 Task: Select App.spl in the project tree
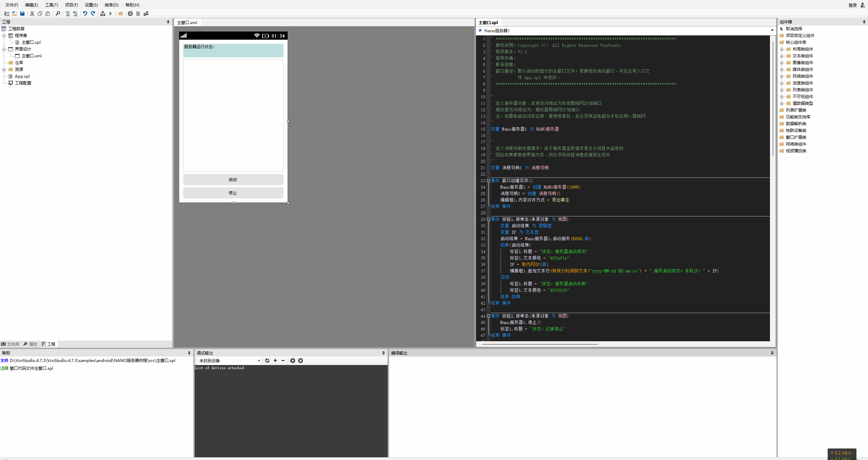point(22,76)
